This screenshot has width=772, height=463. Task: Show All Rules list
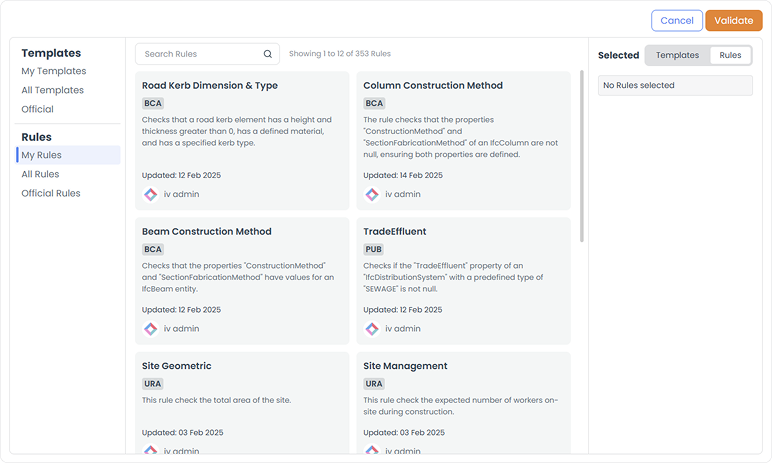click(41, 174)
